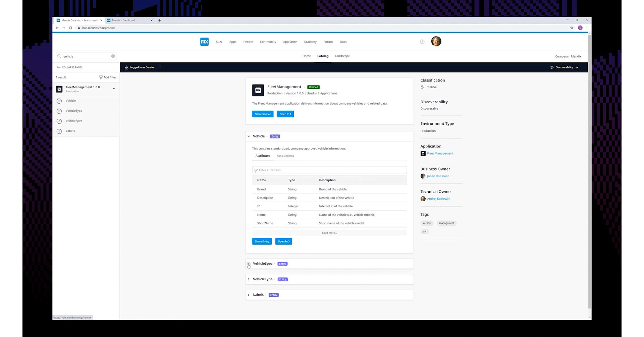Click the user profile avatar
This screenshot has height=337, width=644.
[x=436, y=41]
